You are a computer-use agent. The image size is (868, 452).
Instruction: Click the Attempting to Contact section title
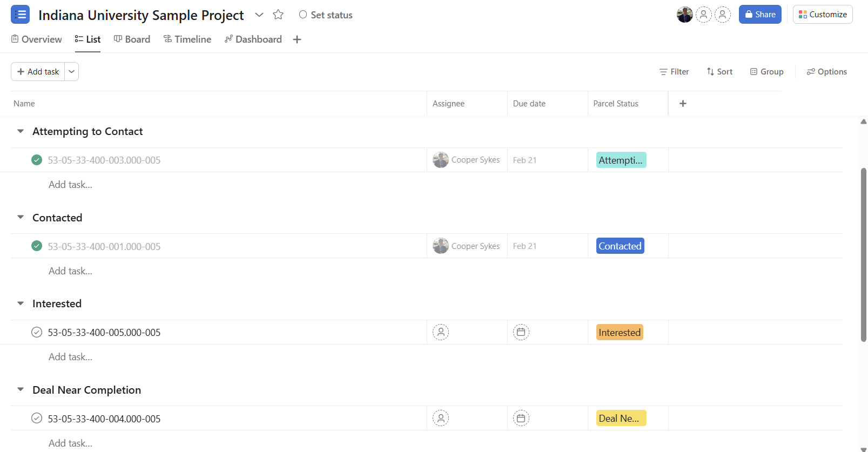pyautogui.click(x=88, y=131)
